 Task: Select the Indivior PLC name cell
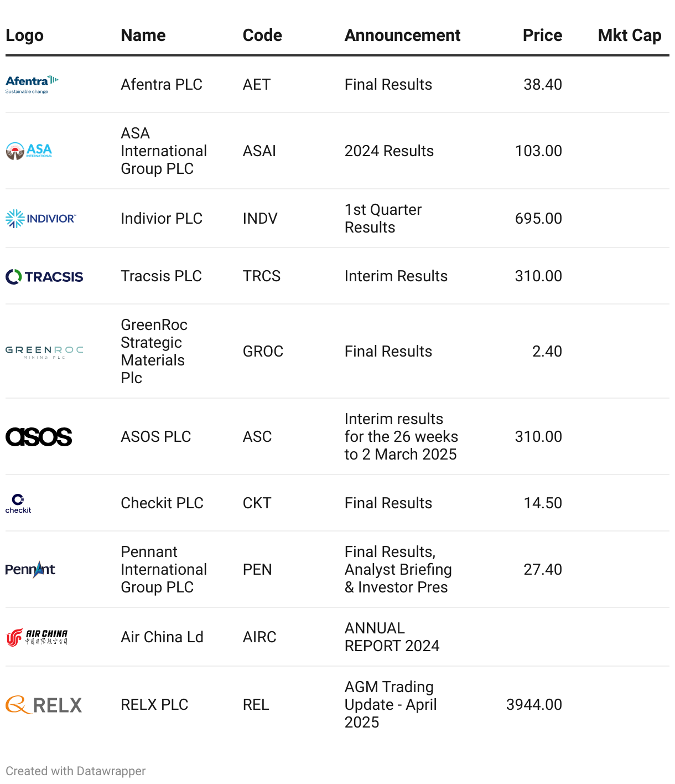[162, 219]
